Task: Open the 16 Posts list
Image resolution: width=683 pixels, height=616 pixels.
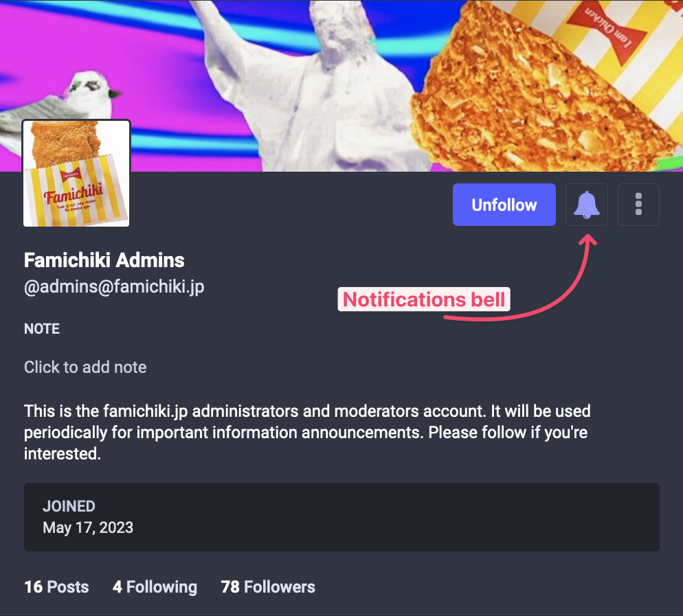Action: point(56,587)
